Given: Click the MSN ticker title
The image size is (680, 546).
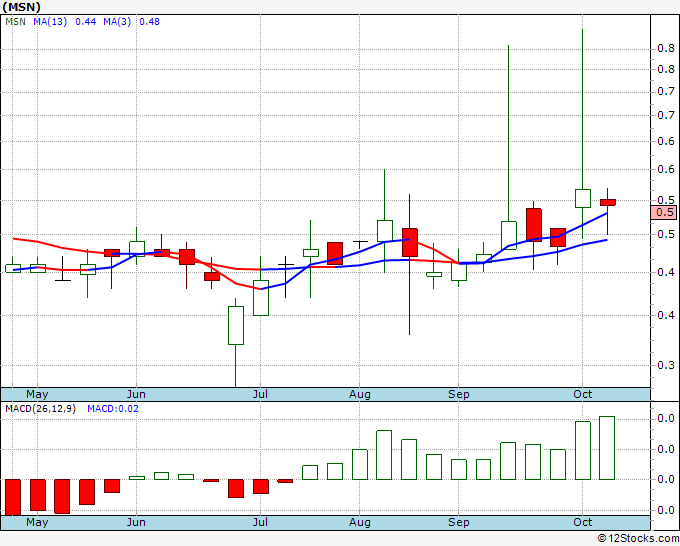Looking at the screenshot, I should [22, 7].
